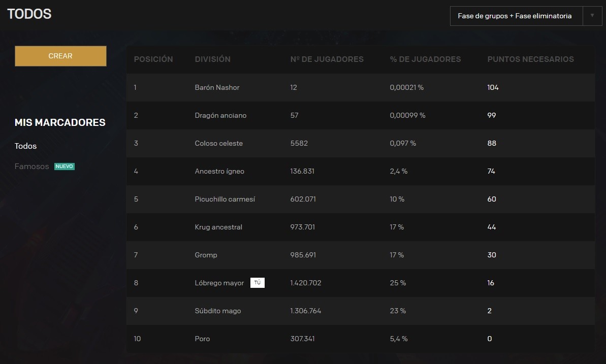
Task: Click the '% DE JUGADORES' column header
Action: point(425,59)
